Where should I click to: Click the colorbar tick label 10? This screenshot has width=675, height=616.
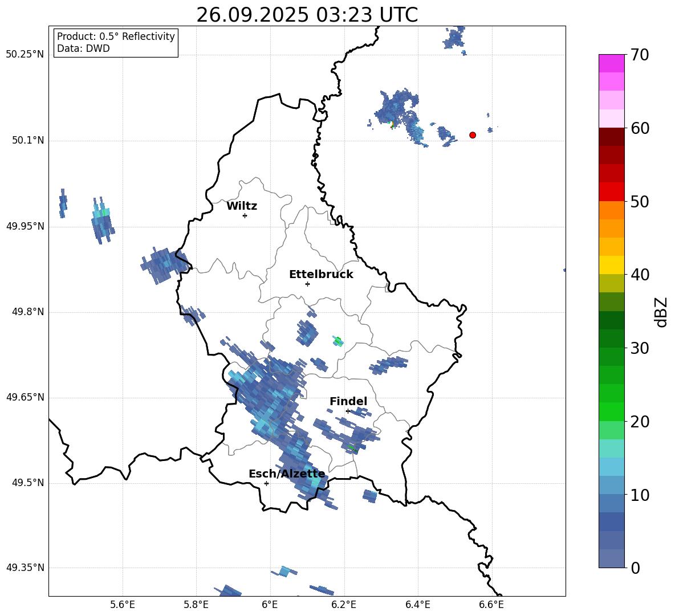640,495
